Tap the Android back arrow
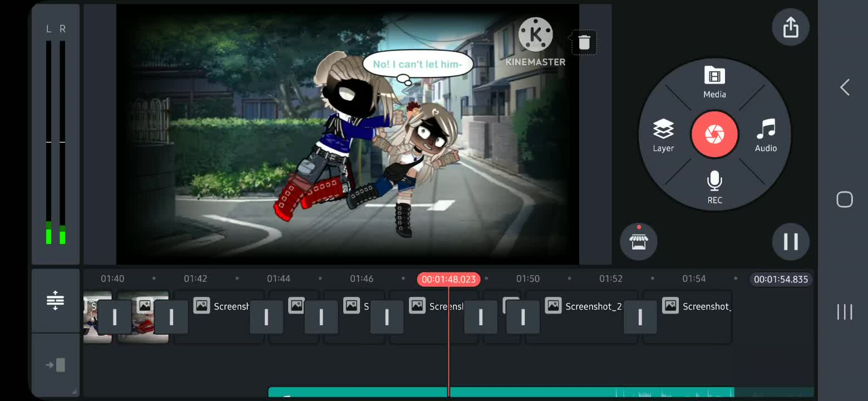The height and width of the screenshot is (401, 868). (x=845, y=87)
